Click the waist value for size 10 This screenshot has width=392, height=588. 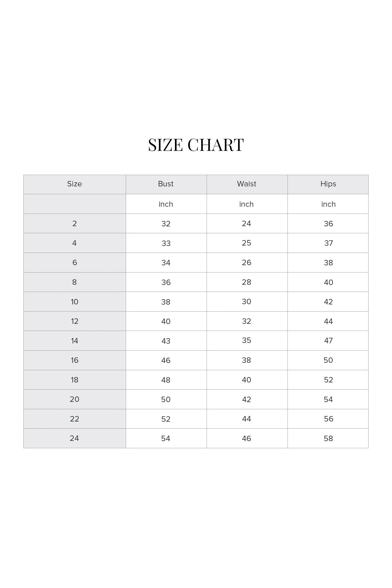tap(247, 301)
